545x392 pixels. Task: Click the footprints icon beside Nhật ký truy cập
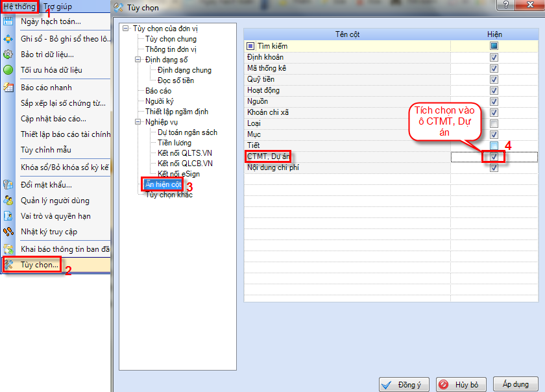[8, 232]
